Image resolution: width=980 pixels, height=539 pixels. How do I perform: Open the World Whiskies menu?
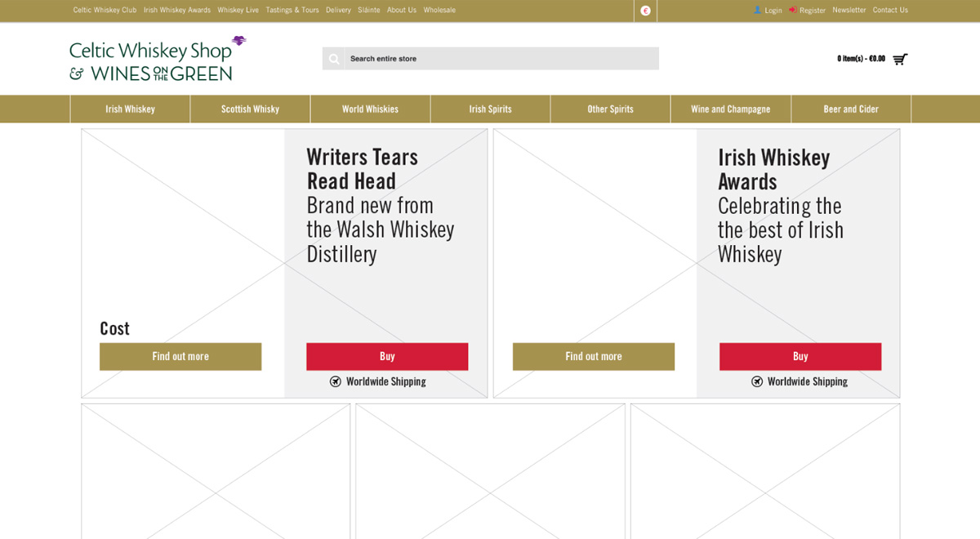pos(370,109)
